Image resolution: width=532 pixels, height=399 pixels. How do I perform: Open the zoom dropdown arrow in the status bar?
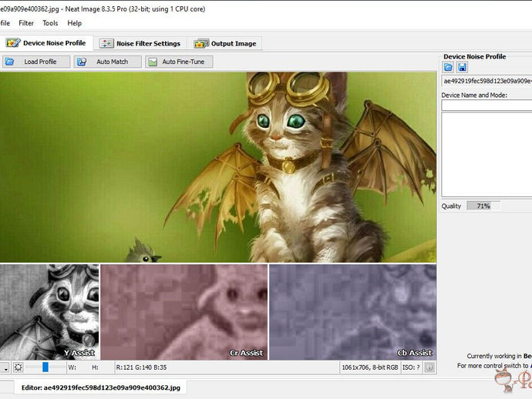pos(5,367)
